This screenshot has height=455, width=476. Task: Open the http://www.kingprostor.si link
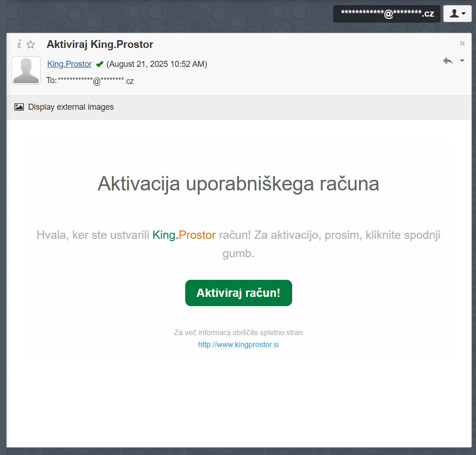239,344
